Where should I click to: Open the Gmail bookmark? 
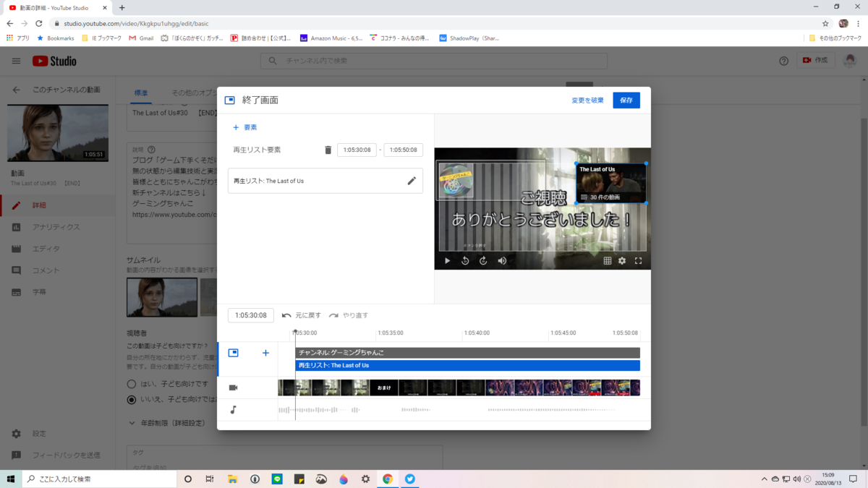coord(141,38)
